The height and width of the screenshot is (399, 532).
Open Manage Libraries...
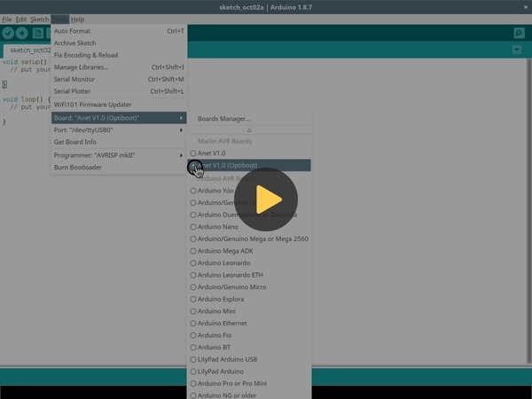point(119,67)
